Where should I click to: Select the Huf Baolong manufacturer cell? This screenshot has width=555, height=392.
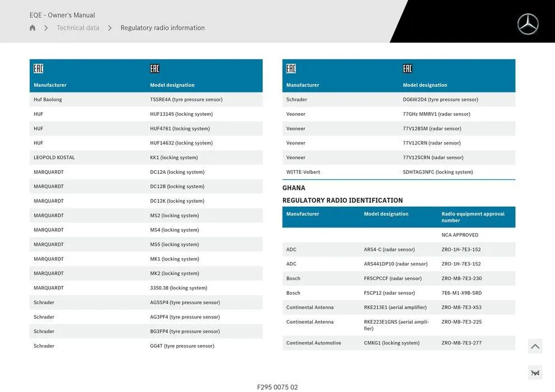48,100
